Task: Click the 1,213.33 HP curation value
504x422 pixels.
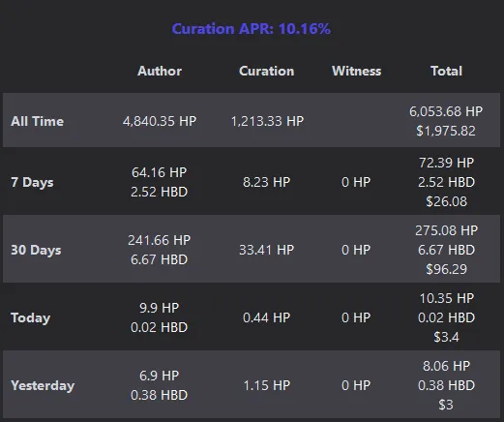Action: tap(267, 121)
